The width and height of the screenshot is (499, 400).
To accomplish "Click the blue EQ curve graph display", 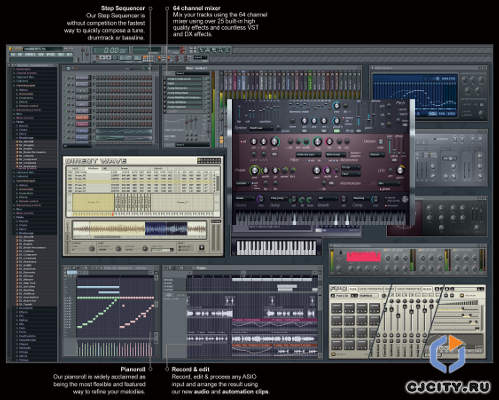I will (415, 96).
